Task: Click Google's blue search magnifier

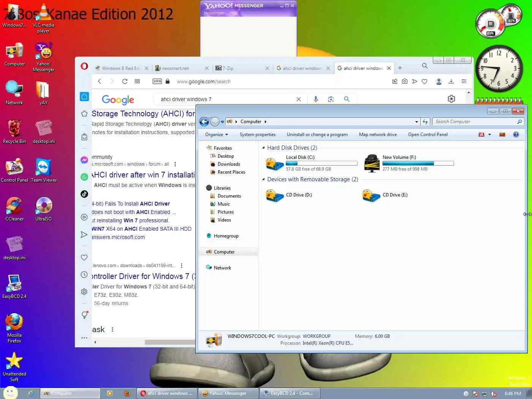Action: pyautogui.click(x=347, y=99)
